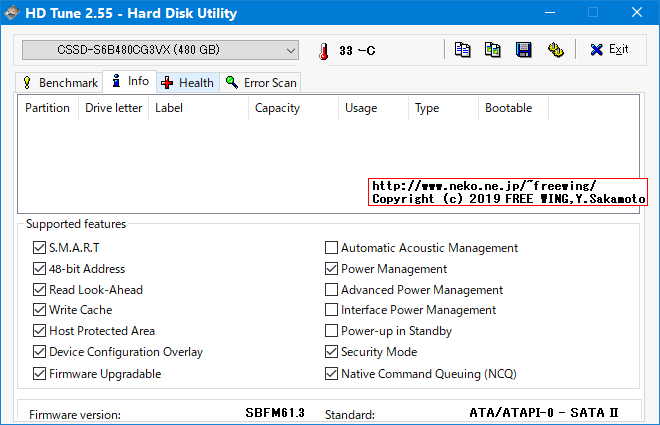Click the Bootable column header

508,108
